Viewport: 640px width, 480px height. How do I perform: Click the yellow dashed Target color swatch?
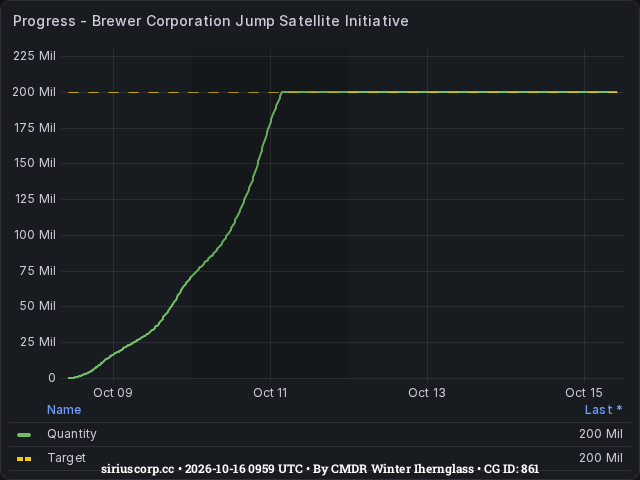pyautogui.click(x=24, y=459)
